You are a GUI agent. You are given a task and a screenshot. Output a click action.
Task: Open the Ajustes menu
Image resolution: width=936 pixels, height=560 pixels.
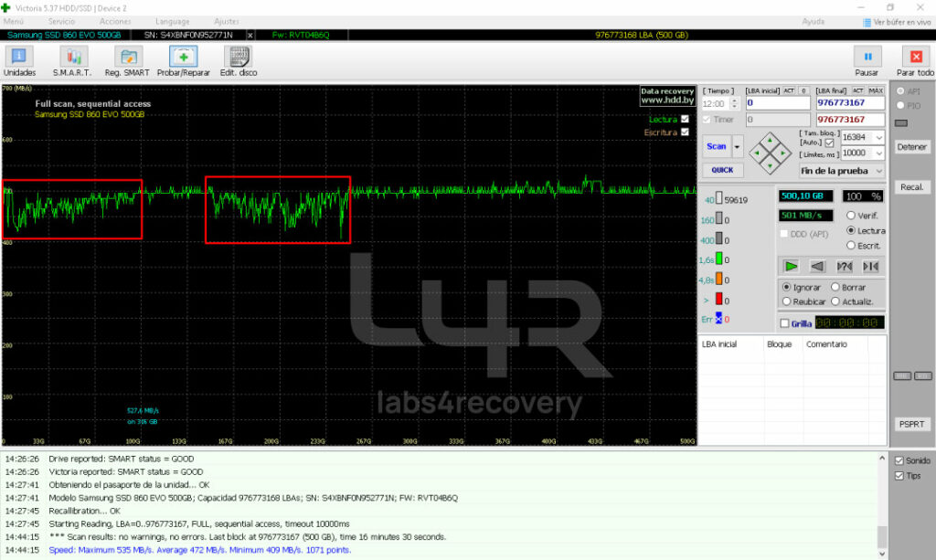(227, 22)
